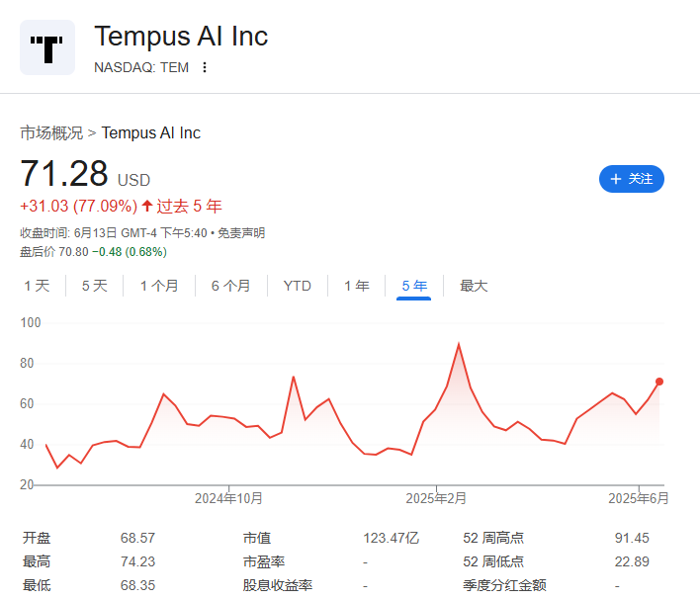Click the 52 周低点 value 22.89
Screen dimensions: 700x600
click(x=632, y=561)
